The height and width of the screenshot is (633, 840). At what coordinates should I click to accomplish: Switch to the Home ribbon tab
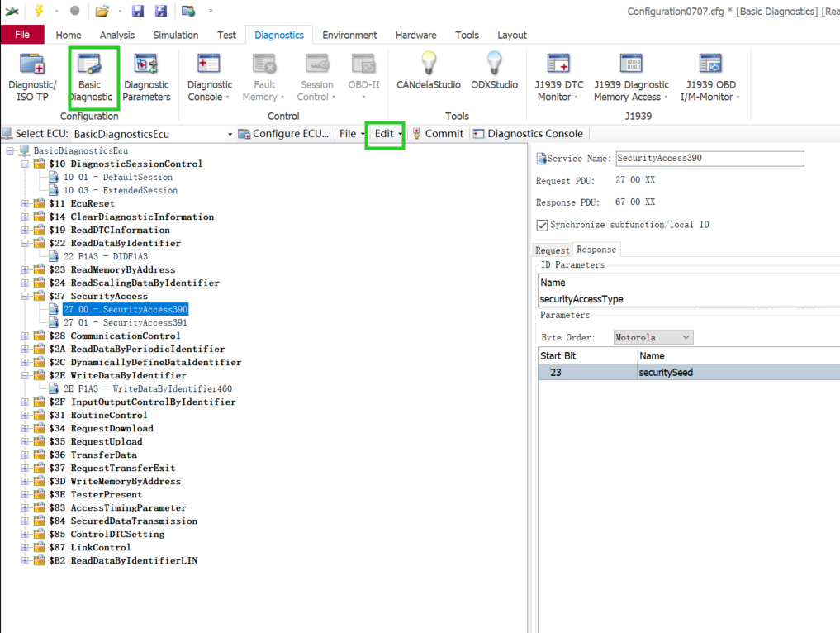click(x=69, y=36)
